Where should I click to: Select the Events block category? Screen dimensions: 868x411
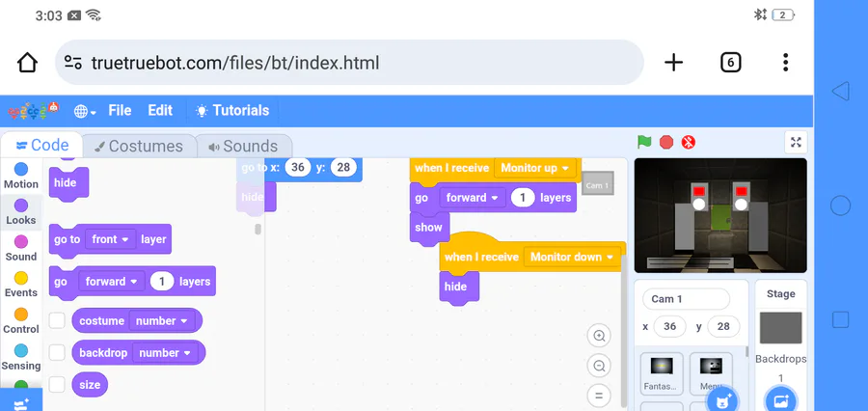[21, 284]
